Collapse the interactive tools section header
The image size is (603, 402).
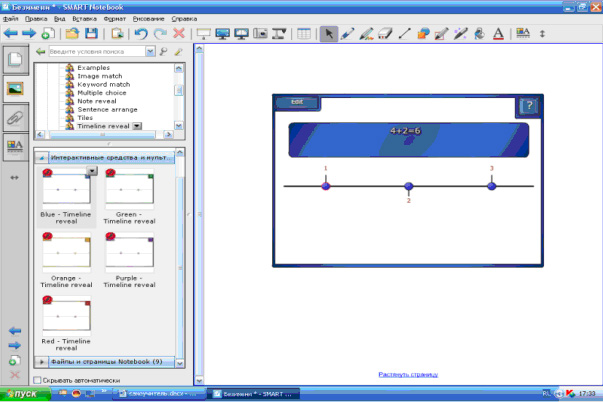pyautogui.click(x=42, y=158)
